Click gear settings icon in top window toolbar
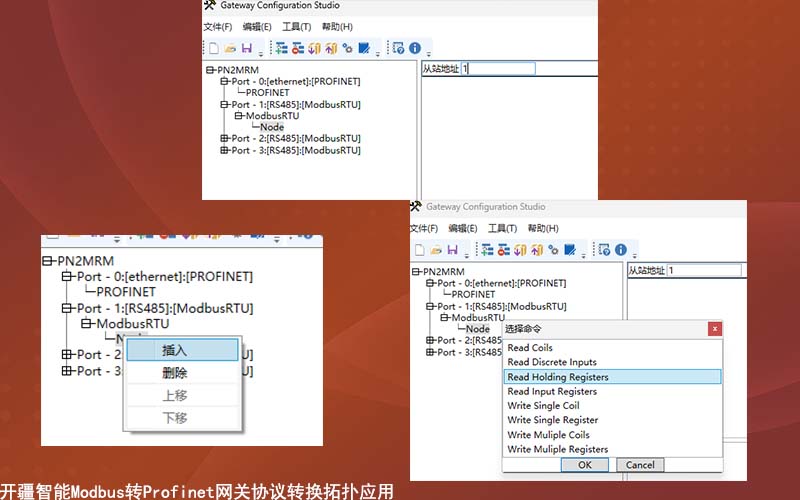 point(347,48)
